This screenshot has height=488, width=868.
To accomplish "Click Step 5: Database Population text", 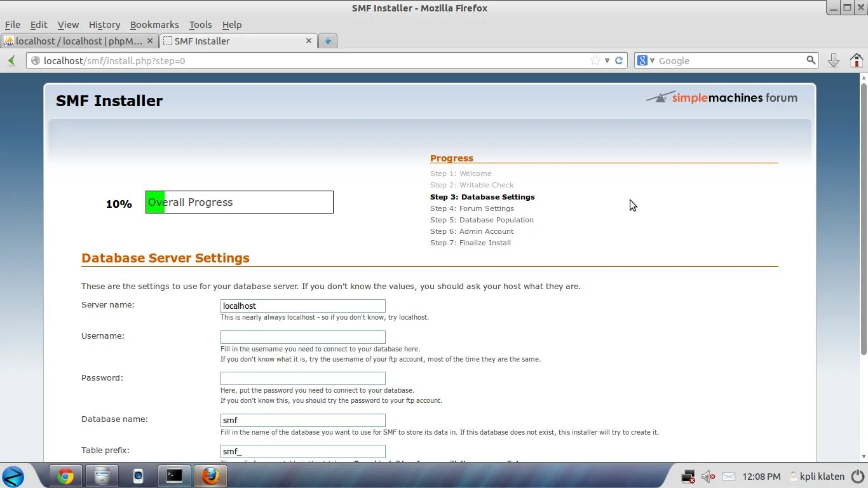I will (482, 220).
